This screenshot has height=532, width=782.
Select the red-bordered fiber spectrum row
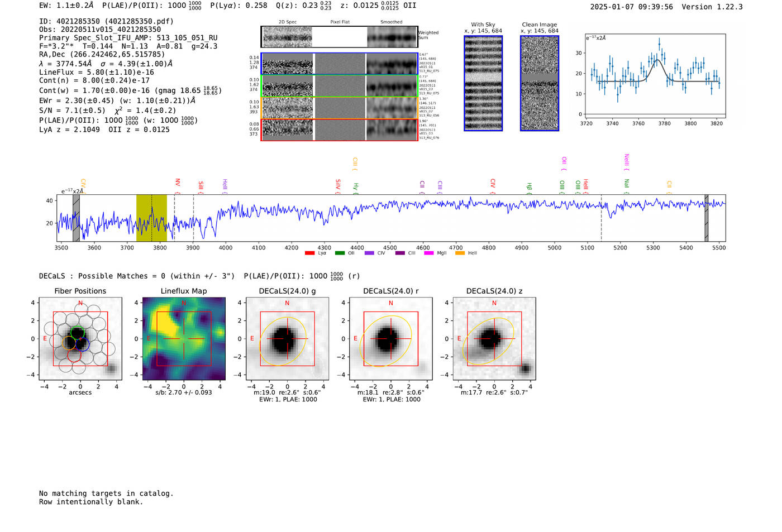[x=340, y=130]
